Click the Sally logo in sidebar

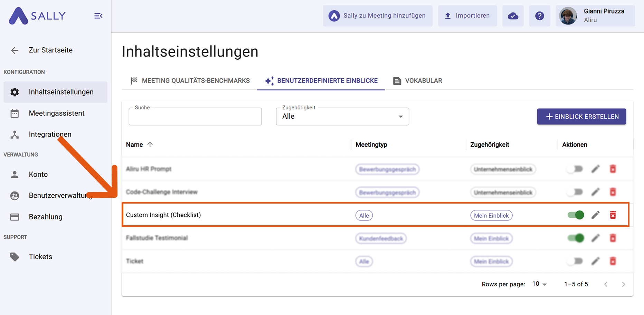click(37, 16)
